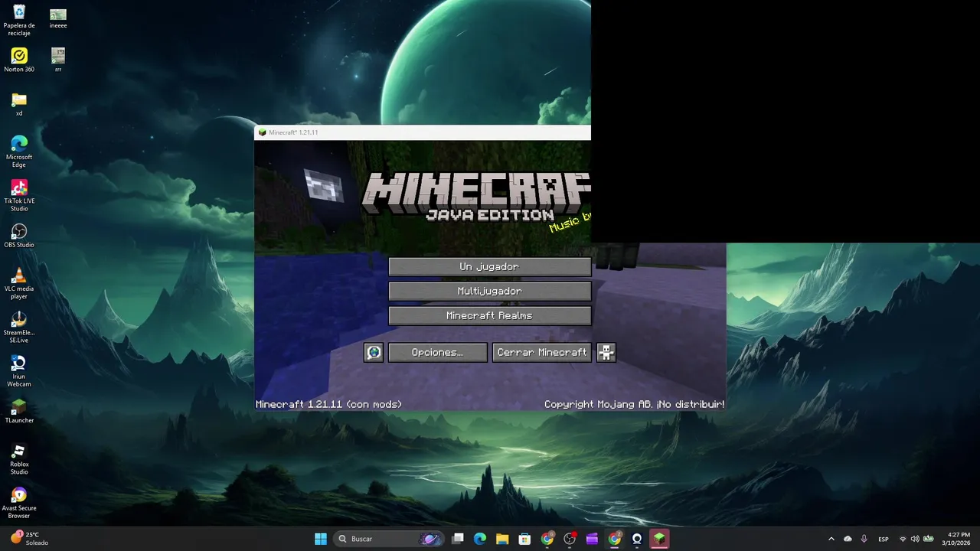Launch Roblox Studio desktop shortcut
The image size is (980, 551).
click(x=19, y=459)
